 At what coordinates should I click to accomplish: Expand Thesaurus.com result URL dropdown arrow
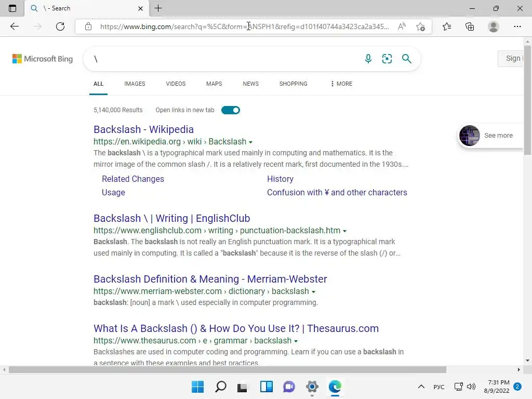pyautogui.click(x=296, y=341)
